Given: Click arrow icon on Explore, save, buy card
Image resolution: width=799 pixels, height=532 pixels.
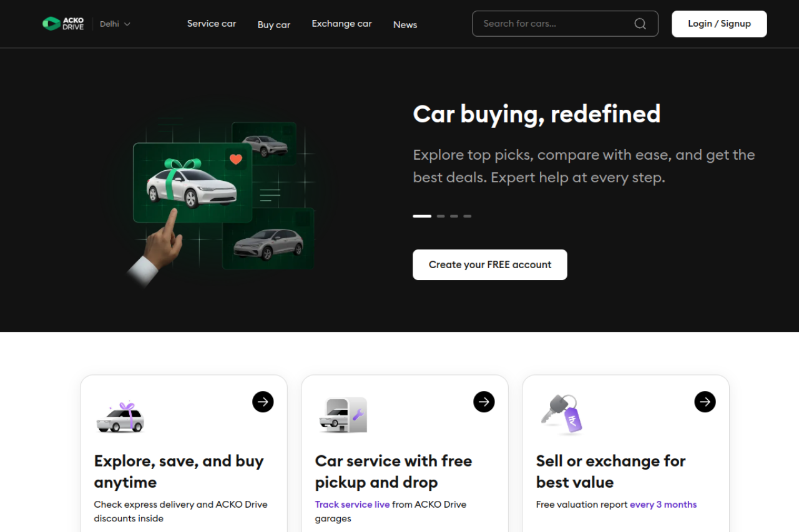Looking at the screenshot, I should [263, 402].
